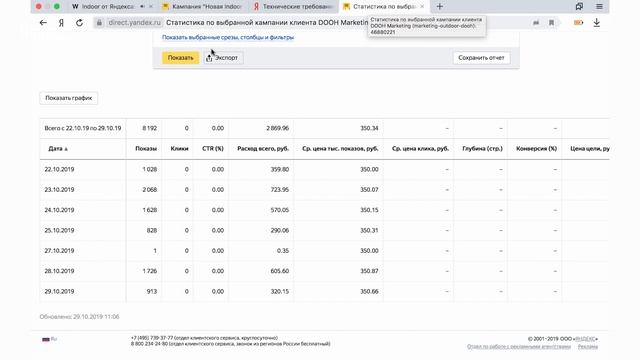The height and width of the screenshot is (360, 640).
Task: Click the 'CTR (%)' column header
Action: (213, 149)
